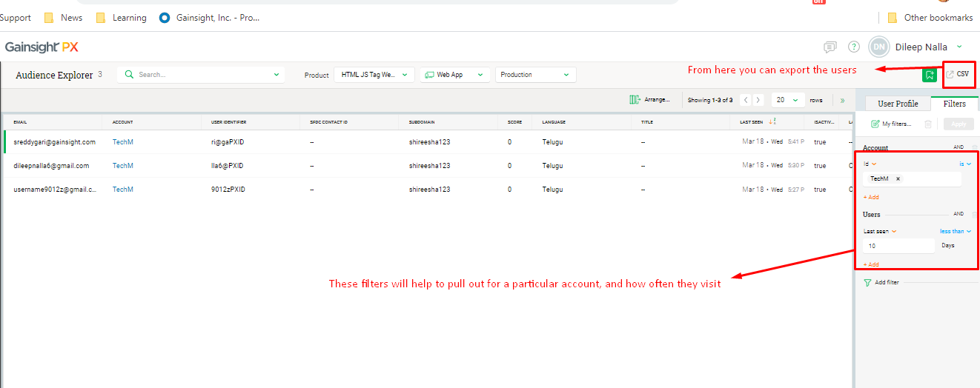Switch to the Filters tab
Image resolution: width=980 pixels, height=388 pixels.
(x=954, y=104)
